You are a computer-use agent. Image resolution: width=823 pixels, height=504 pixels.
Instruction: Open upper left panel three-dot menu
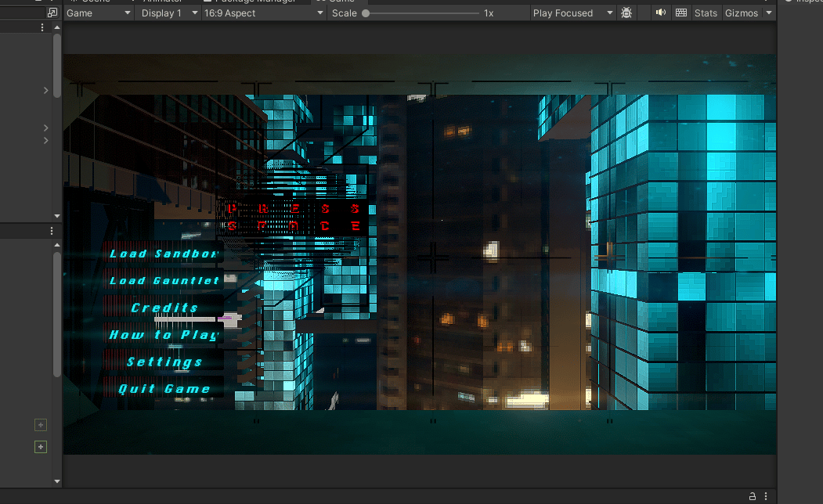point(42,27)
